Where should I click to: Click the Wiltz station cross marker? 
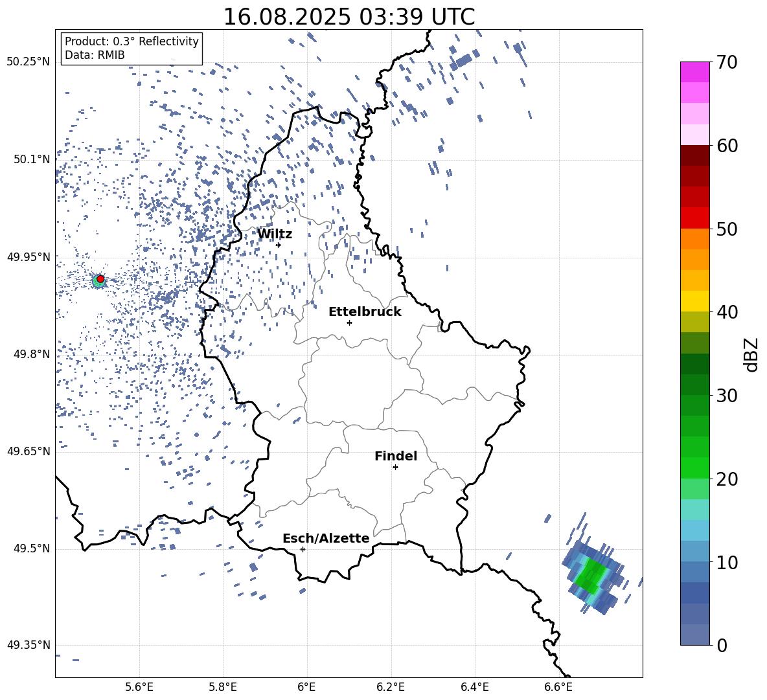pos(279,245)
